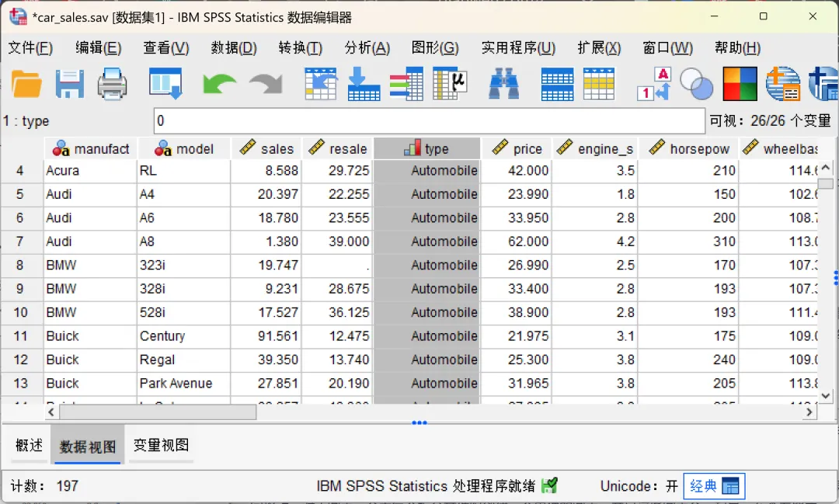Select the price column header
This screenshot has height=504, width=839.
[x=517, y=149]
